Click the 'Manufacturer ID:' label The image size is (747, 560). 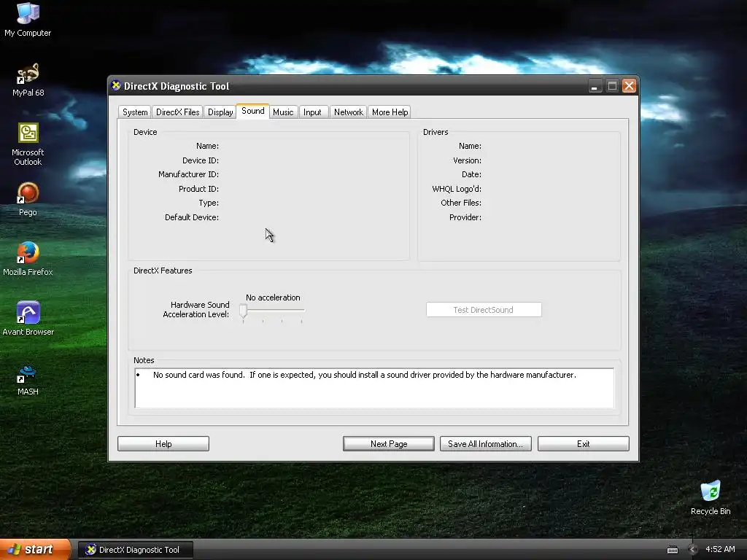click(188, 174)
